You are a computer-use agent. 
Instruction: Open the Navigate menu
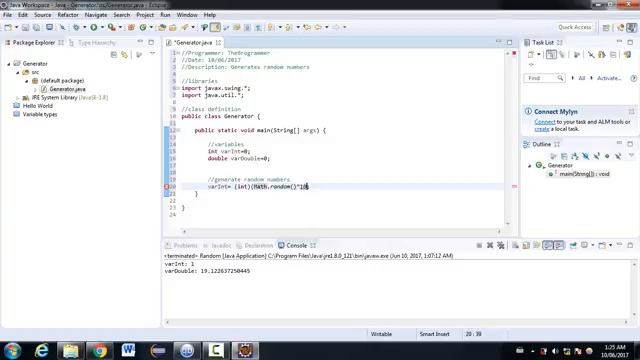96,15
